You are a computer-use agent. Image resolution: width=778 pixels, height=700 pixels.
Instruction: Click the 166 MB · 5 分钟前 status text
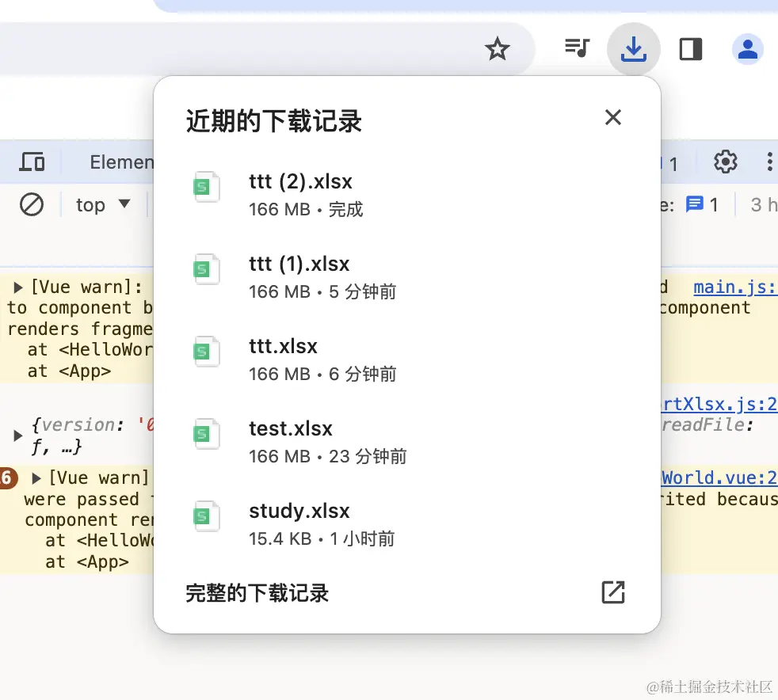[x=322, y=291]
